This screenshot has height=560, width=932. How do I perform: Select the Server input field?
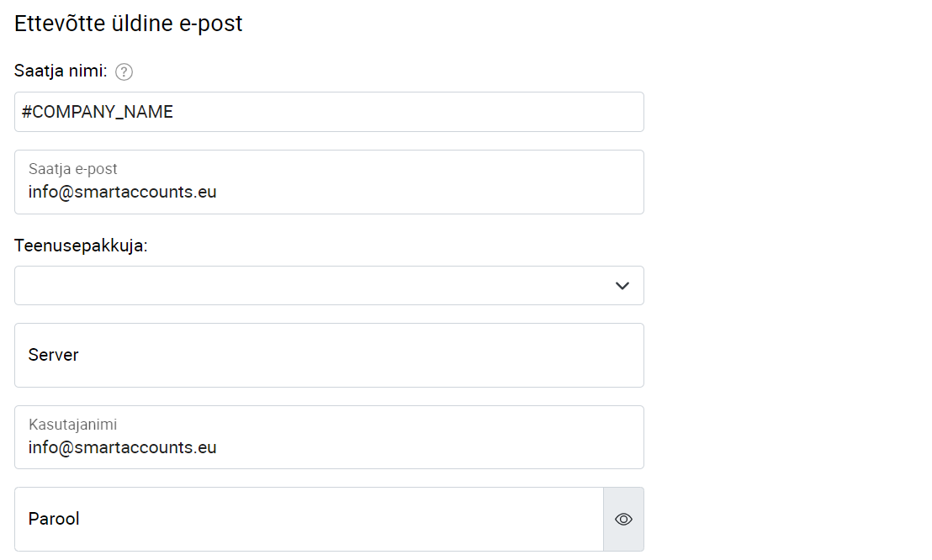(329, 355)
